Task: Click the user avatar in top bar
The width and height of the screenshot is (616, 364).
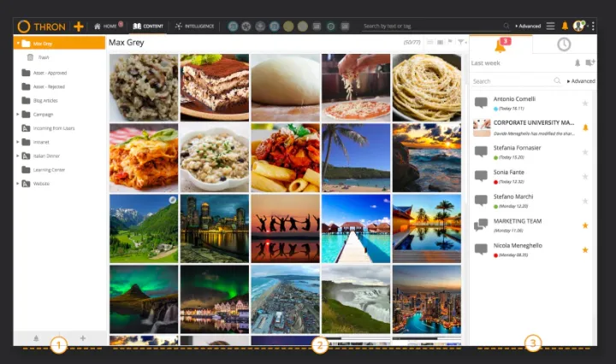Action: coord(579,26)
